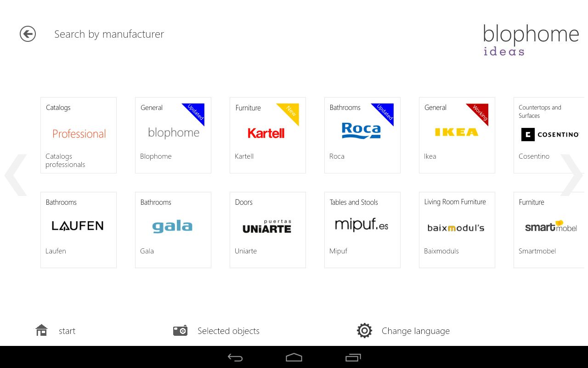This screenshot has height=368, width=588.
Task: Click the Doors category label
Action: (243, 202)
